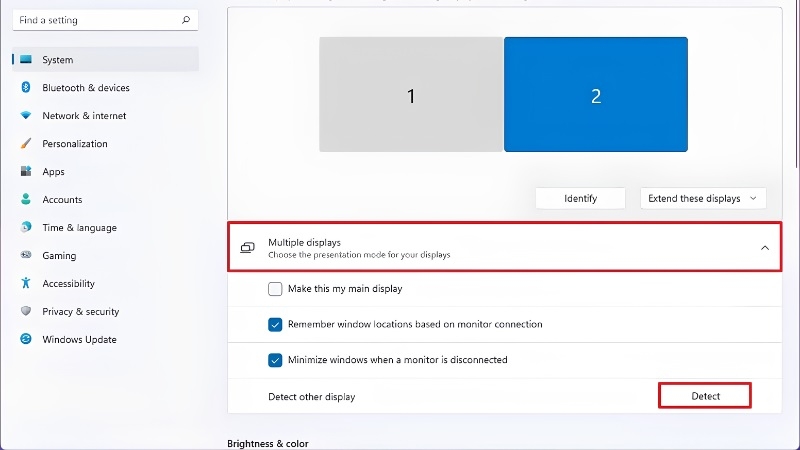
Task: Select display 1 thumbnail
Action: 411,94
